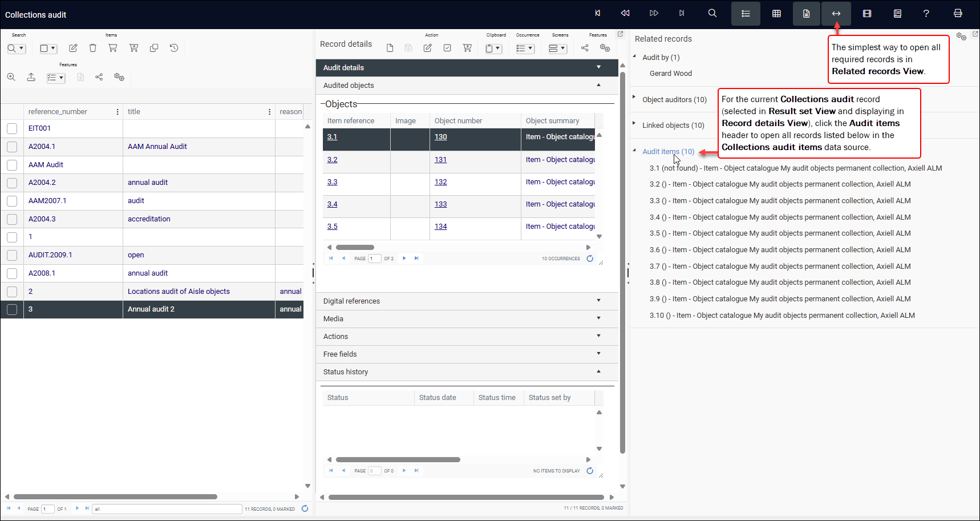
Task: Open the search magnifier in top bar
Action: click(x=712, y=13)
